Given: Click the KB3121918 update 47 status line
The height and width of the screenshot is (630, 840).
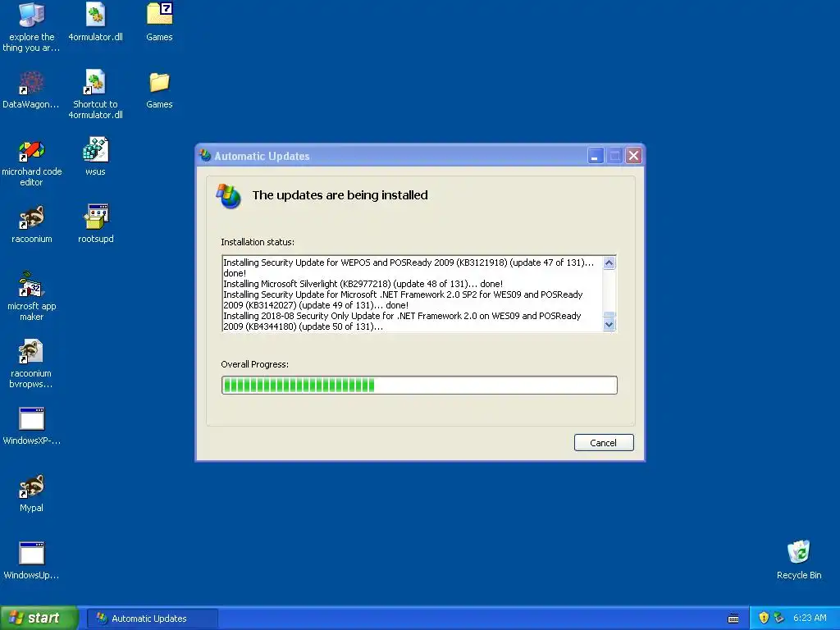Looking at the screenshot, I should tap(409, 268).
